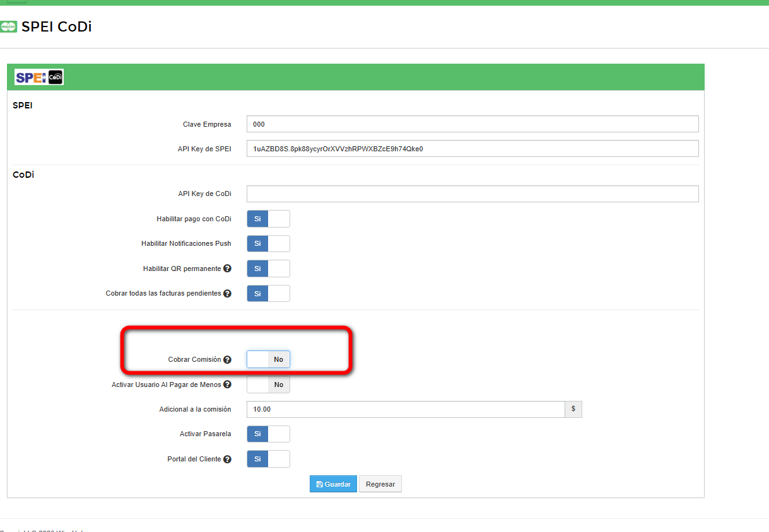
Task: Click help icon next to Habilitar QR permanente
Action: pyautogui.click(x=227, y=269)
